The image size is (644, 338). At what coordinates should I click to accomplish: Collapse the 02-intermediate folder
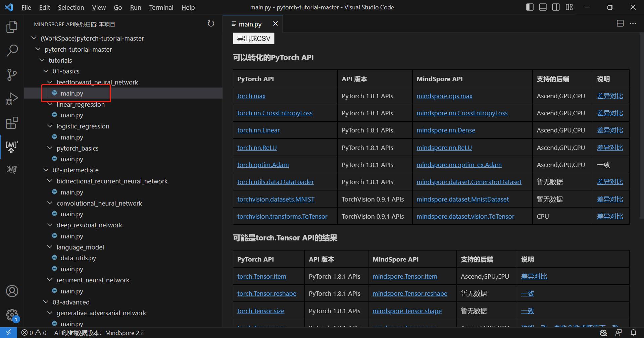[46, 170]
